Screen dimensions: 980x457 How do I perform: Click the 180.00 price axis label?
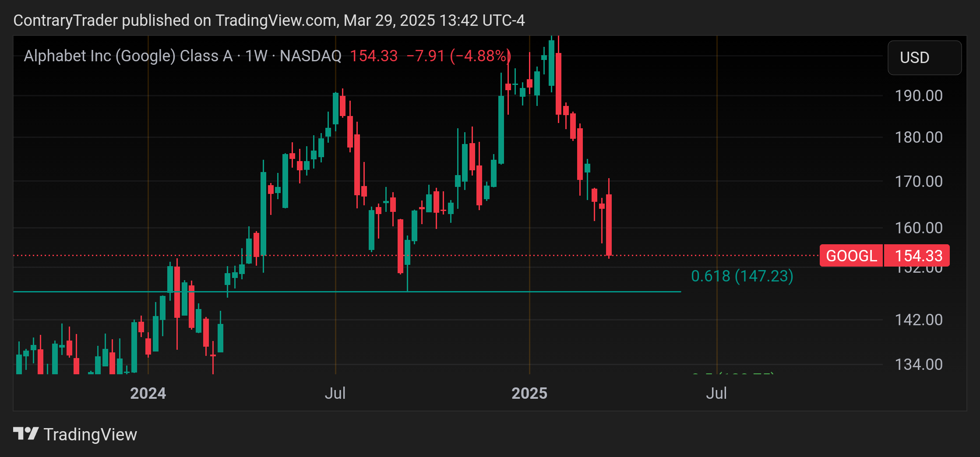click(919, 137)
